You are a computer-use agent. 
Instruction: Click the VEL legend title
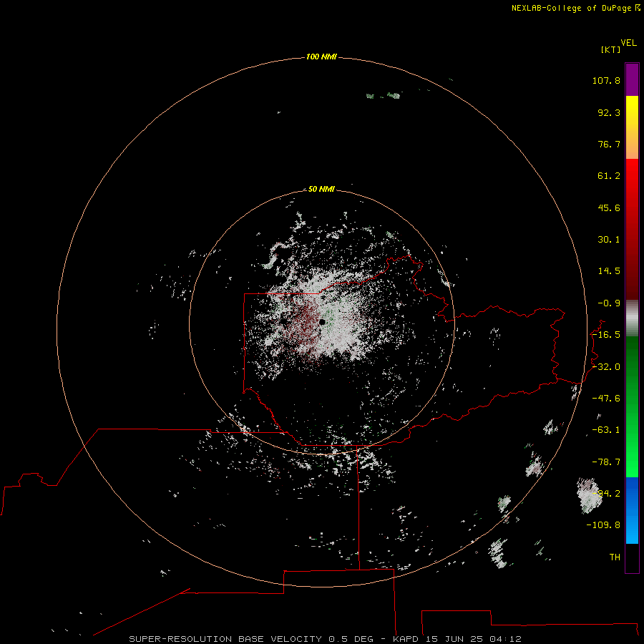pos(629,43)
